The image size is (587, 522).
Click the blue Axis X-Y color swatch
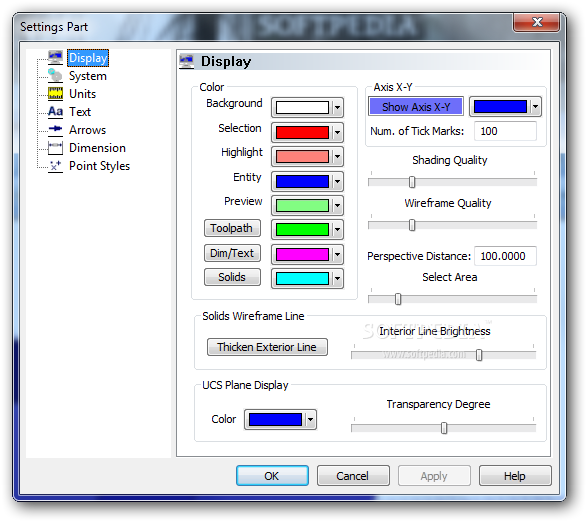[500, 107]
